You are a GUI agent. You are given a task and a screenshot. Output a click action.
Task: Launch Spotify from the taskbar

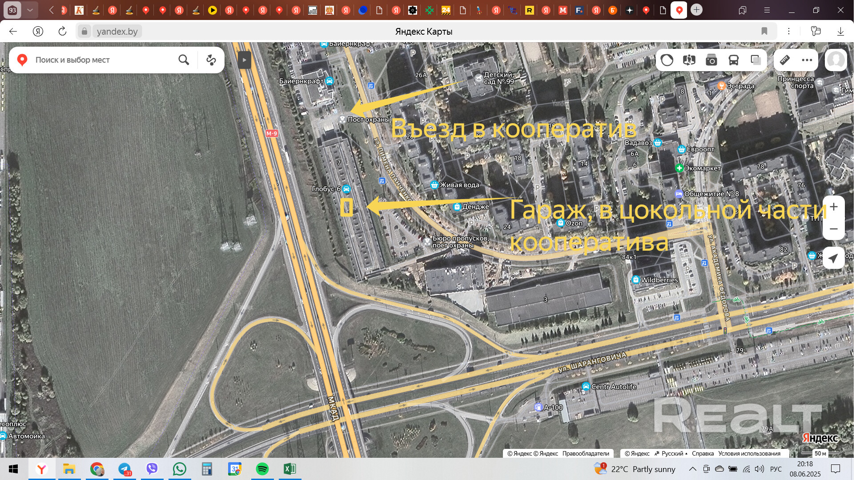click(x=262, y=469)
